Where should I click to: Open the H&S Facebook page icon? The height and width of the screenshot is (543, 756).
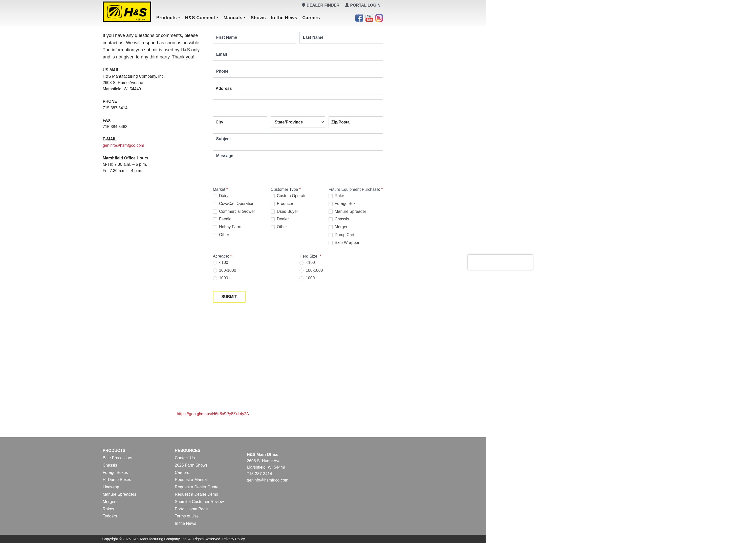click(359, 18)
